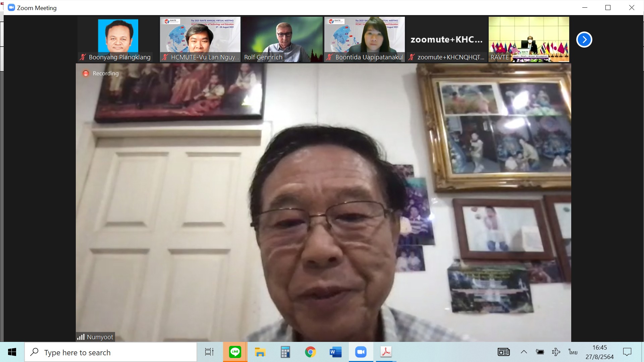Click Zoom Meeting title bar app icon
644x362 pixels.
(x=11, y=7)
